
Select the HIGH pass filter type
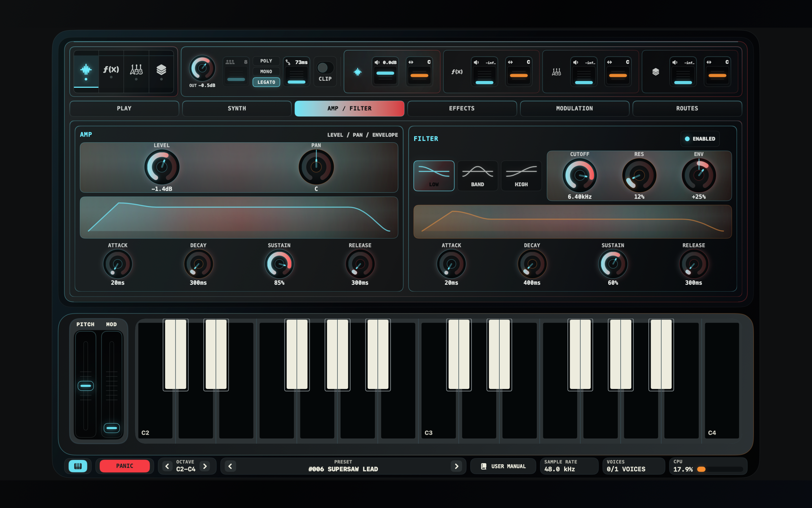521,176
